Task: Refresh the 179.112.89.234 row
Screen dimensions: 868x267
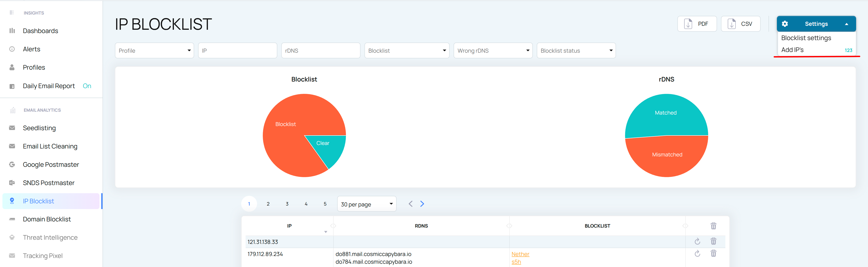Action: (x=697, y=254)
